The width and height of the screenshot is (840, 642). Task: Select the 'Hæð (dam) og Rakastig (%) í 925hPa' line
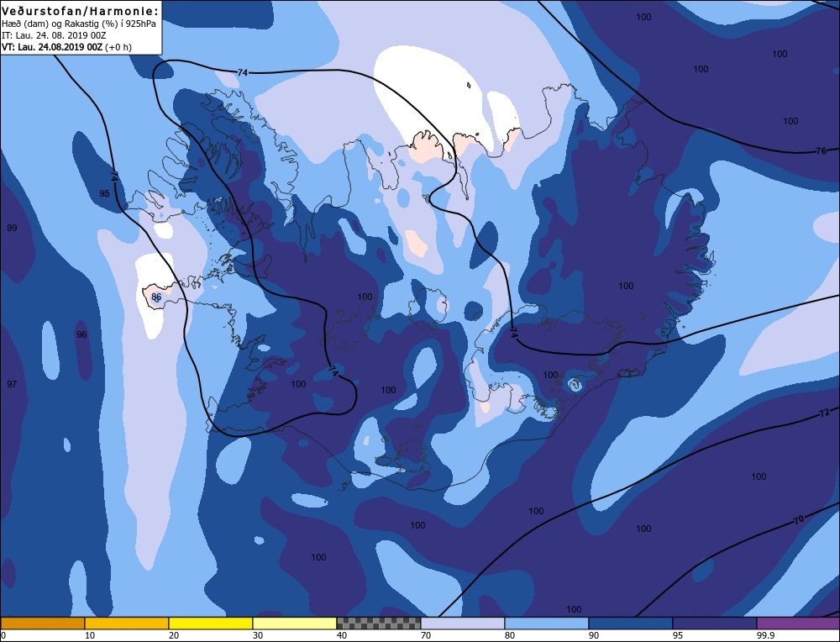79,24
